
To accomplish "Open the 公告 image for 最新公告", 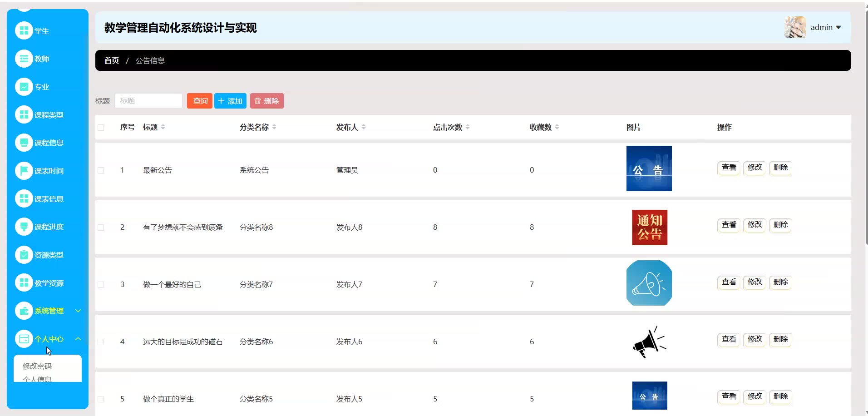I will click(x=649, y=168).
